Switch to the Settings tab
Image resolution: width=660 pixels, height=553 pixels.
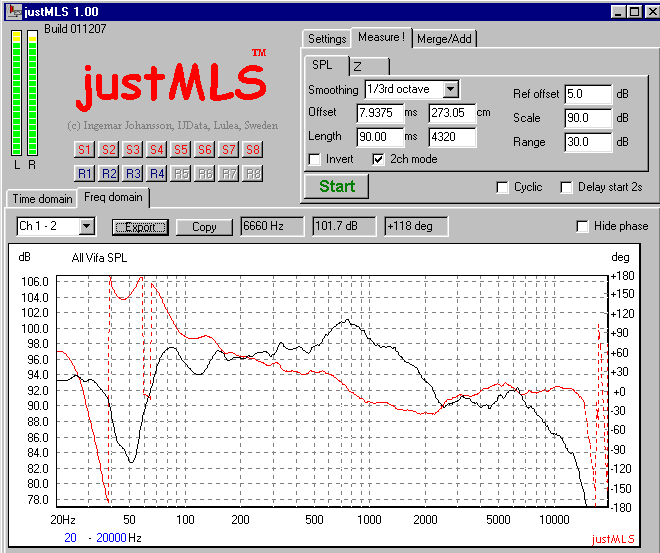[327, 39]
